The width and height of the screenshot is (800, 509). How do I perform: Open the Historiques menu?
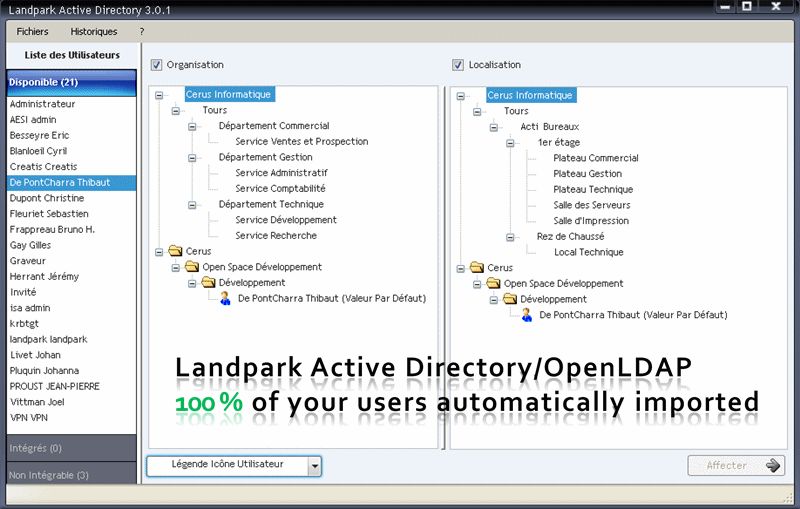94,32
